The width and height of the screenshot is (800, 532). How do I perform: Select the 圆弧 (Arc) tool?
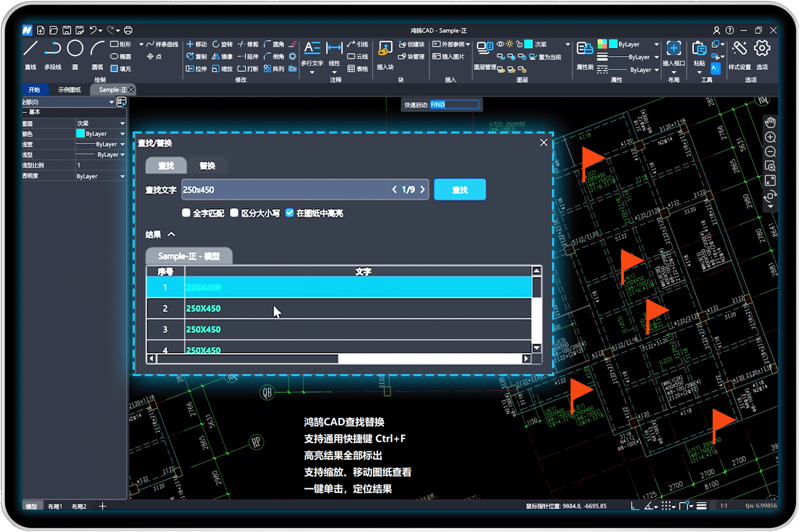click(x=97, y=55)
